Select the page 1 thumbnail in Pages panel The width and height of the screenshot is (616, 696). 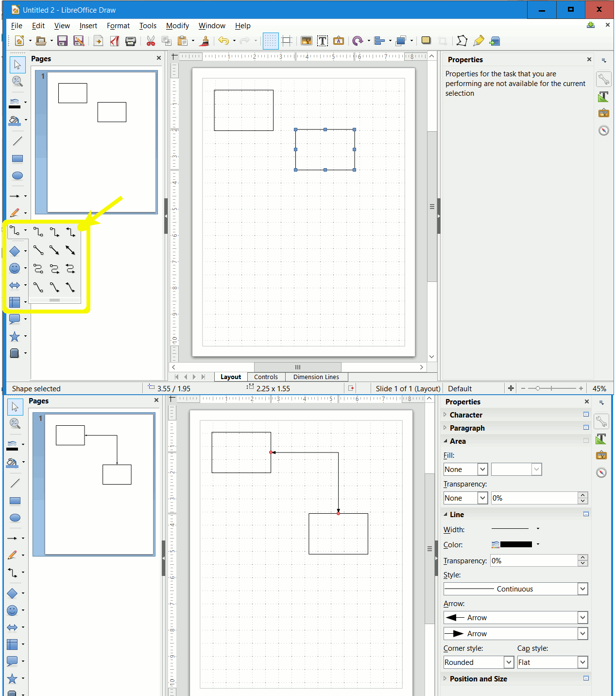point(96,141)
